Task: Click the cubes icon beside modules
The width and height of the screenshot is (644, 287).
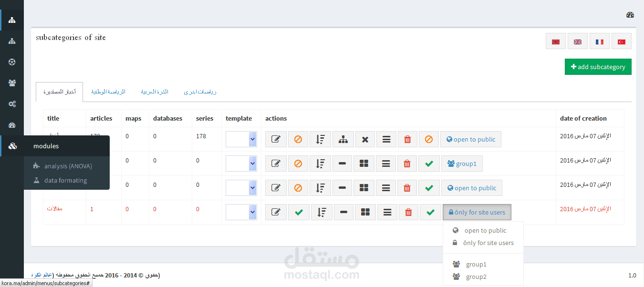Action: 12,146
